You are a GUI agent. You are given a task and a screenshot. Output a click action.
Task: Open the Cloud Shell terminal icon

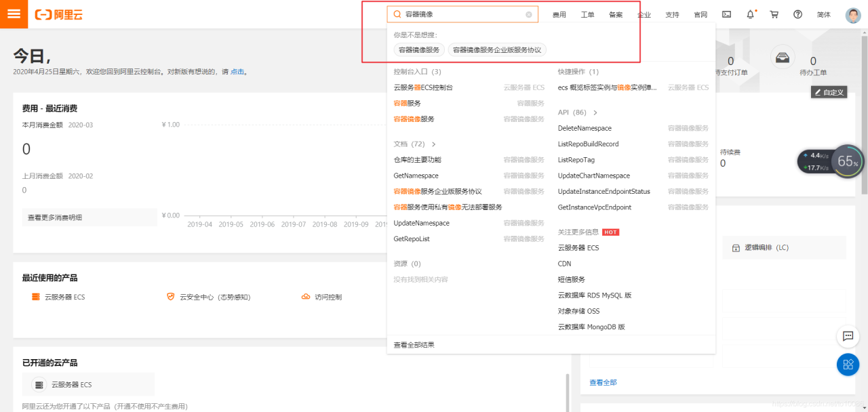click(726, 14)
